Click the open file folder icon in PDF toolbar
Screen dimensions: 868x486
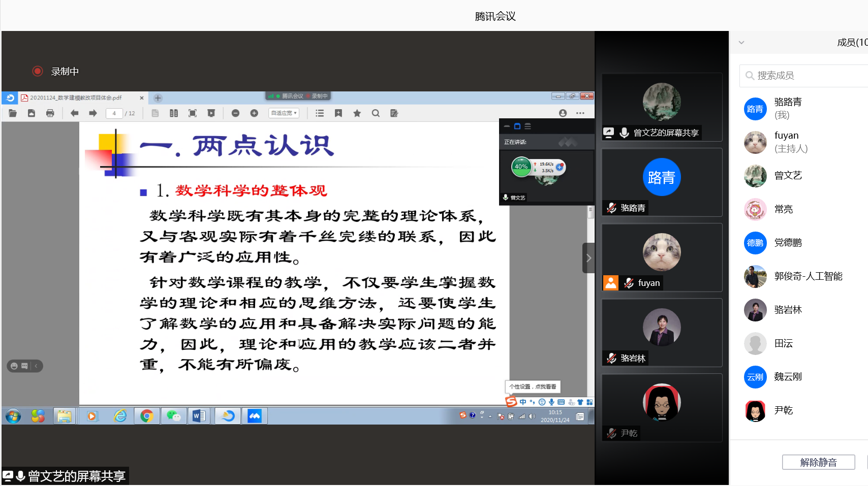pyautogui.click(x=13, y=113)
